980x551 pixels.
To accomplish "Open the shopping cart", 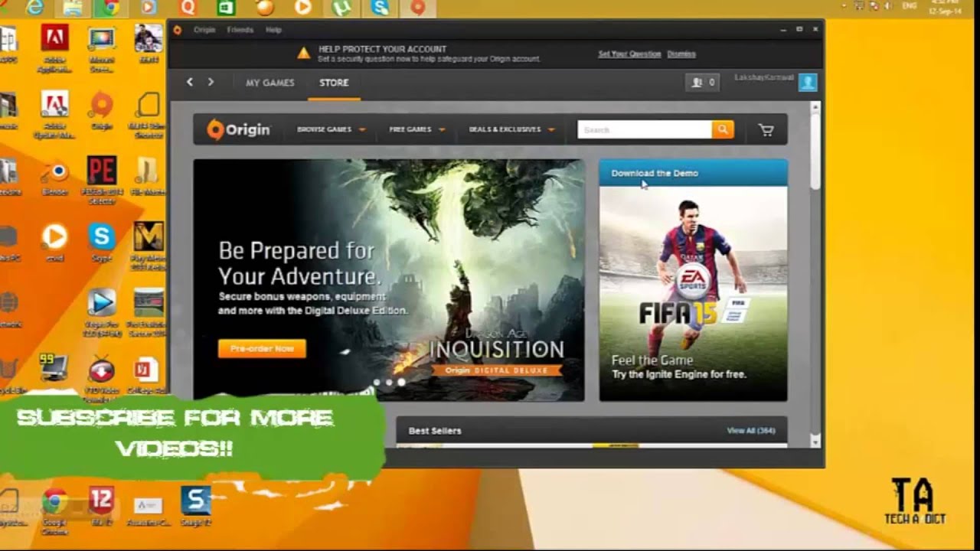I will [766, 130].
